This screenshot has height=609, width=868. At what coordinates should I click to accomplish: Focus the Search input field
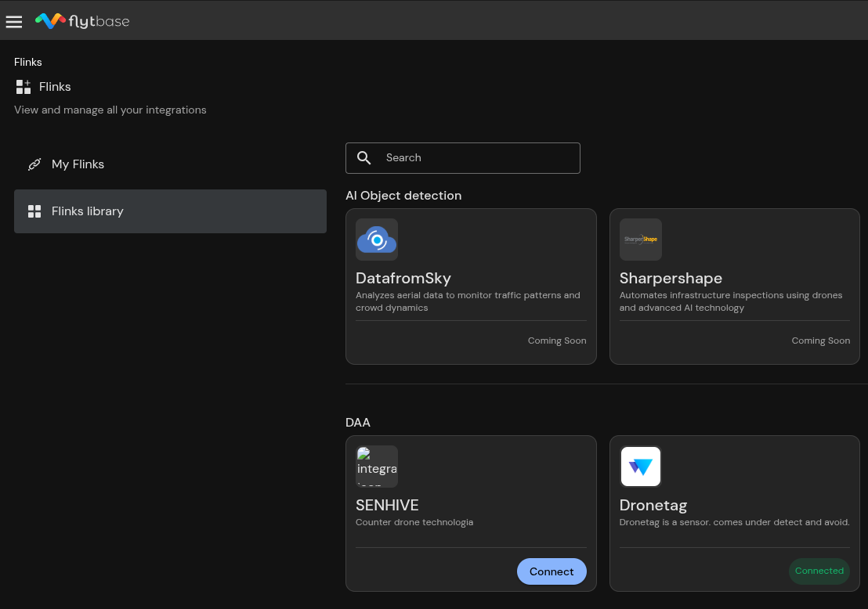463,158
